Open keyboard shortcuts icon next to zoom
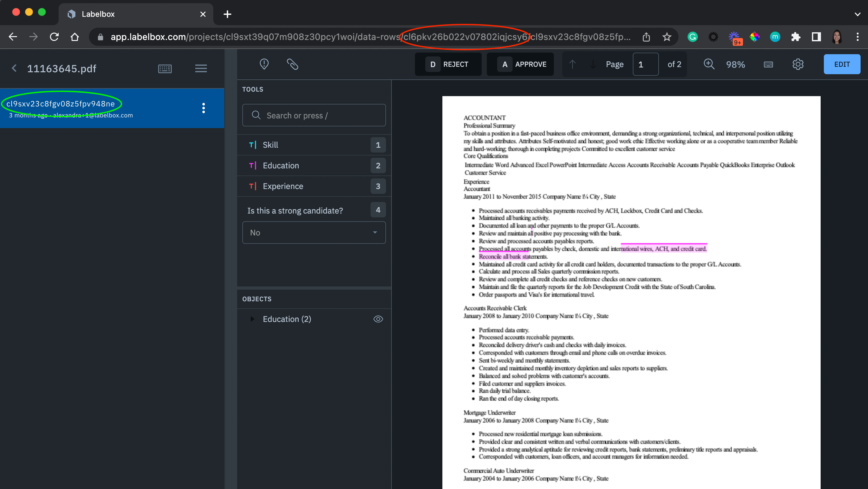 pos(768,65)
